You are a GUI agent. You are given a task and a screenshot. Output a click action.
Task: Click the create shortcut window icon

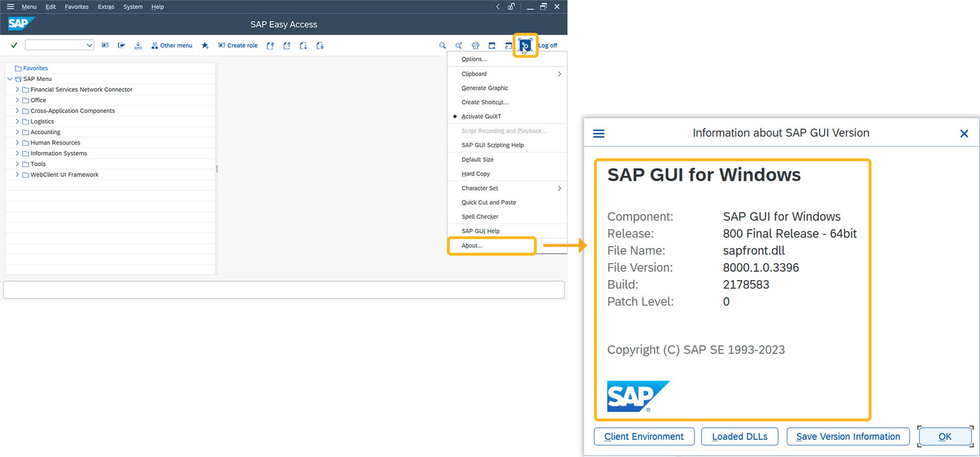pos(508,46)
